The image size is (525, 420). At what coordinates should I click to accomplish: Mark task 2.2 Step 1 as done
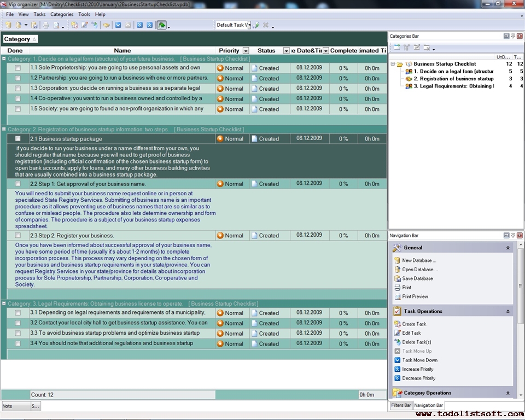18,184
